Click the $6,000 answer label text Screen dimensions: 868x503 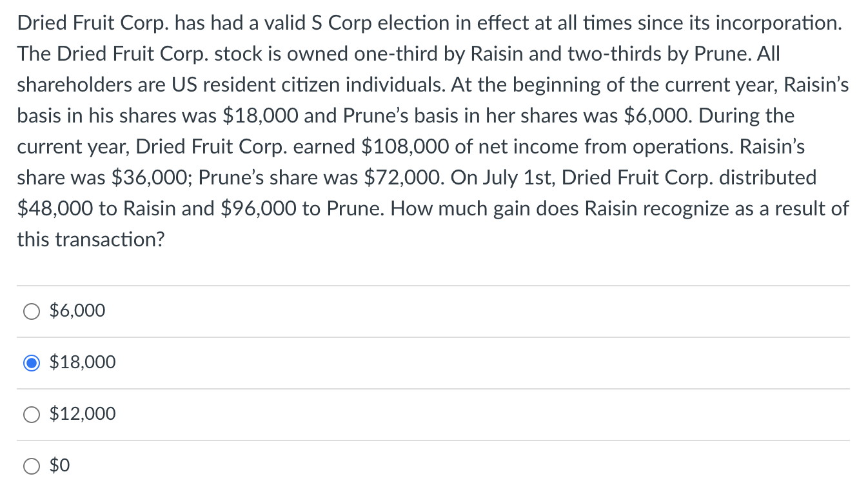(76, 310)
